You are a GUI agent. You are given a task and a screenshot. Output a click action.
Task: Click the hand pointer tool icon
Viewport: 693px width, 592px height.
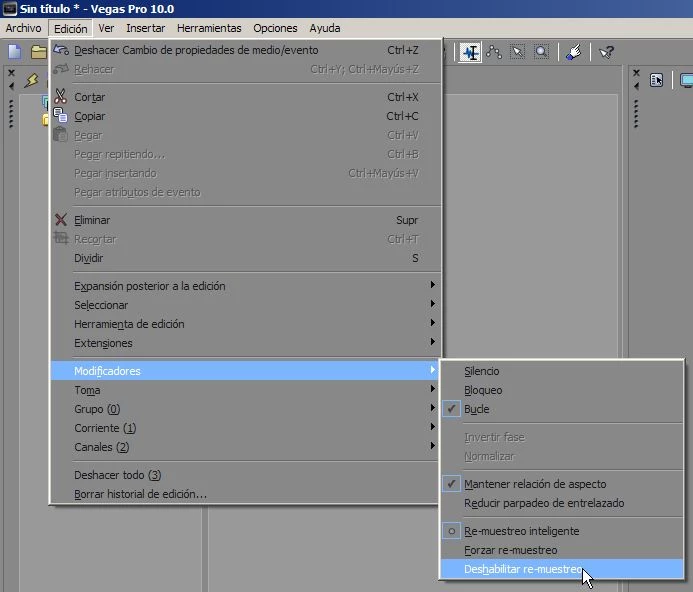[x=574, y=52]
